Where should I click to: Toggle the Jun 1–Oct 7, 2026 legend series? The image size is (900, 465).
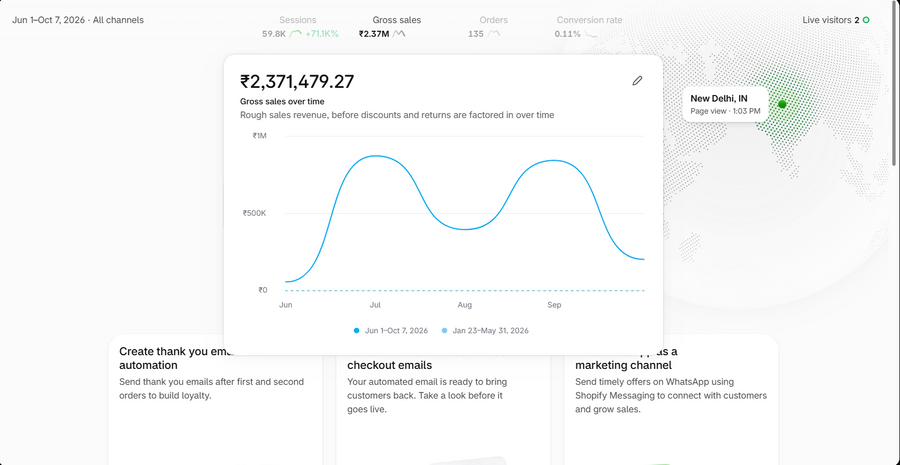391,331
